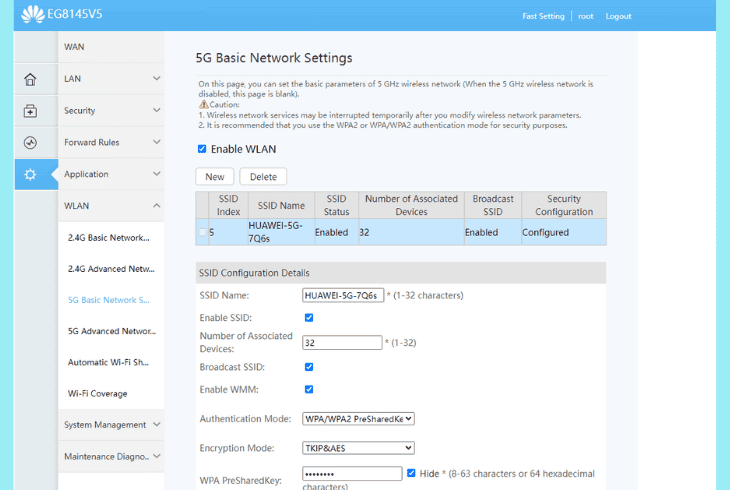Viewport: 730px width, 490px height.
Task: Expand the Security menu section
Action: click(111, 110)
